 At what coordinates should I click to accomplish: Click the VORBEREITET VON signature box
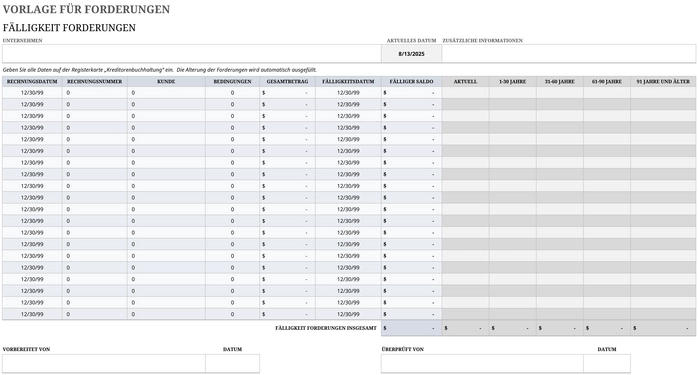coord(104,363)
